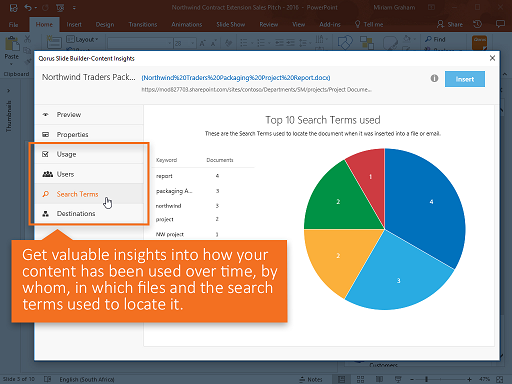The image size is (512, 384).
Task: Click the Save icon in Quick Access Toolbar
Action: pyautogui.click(x=13, y=7)
